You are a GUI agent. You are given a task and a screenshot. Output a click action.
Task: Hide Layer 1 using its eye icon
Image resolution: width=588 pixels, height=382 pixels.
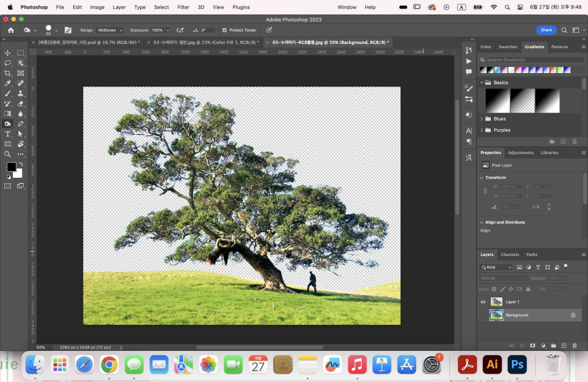click(483, 302)
